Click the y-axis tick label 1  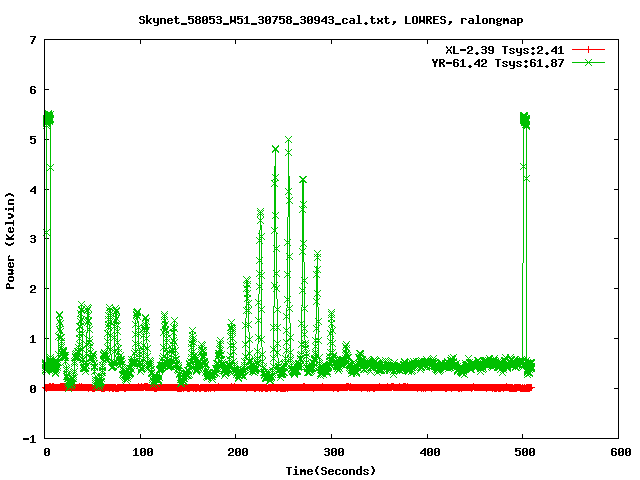tap(33, 339)
